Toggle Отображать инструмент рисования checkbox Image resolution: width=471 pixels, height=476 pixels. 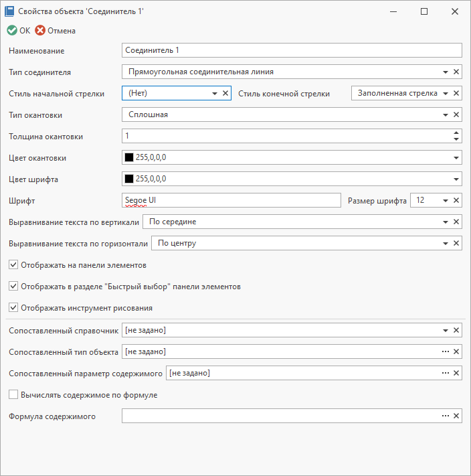coord(13,307)
